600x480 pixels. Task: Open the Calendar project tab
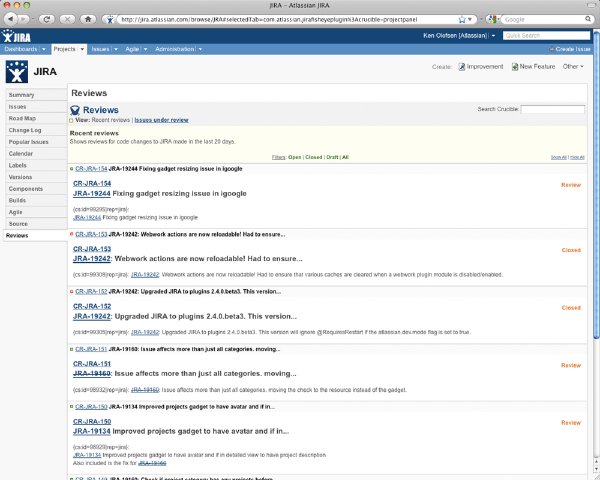36,153
